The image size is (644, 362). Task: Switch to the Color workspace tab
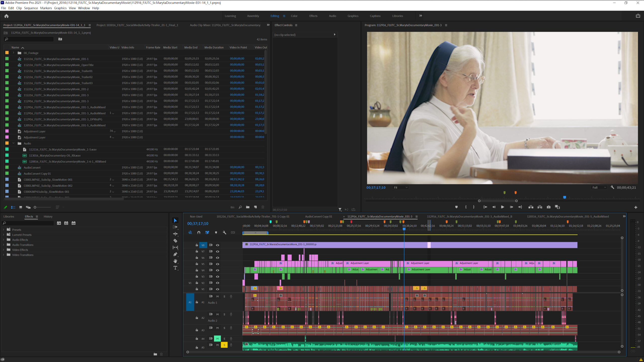pos(294,16)
